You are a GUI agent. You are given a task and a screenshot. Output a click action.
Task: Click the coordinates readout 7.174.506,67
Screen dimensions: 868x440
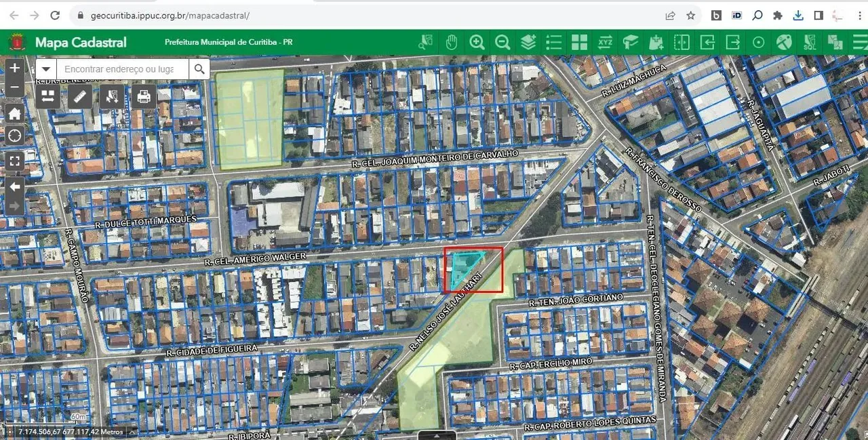[x=71, y=431]
